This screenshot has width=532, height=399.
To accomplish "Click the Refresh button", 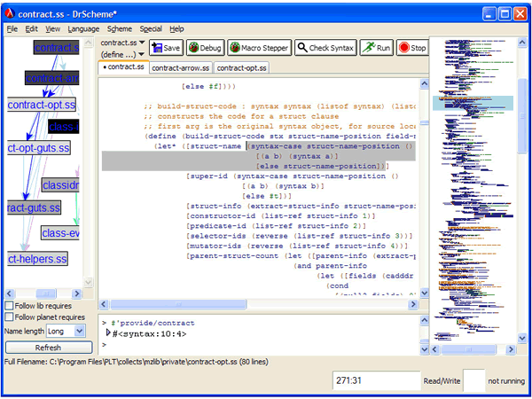I will [x=45, y=348].
